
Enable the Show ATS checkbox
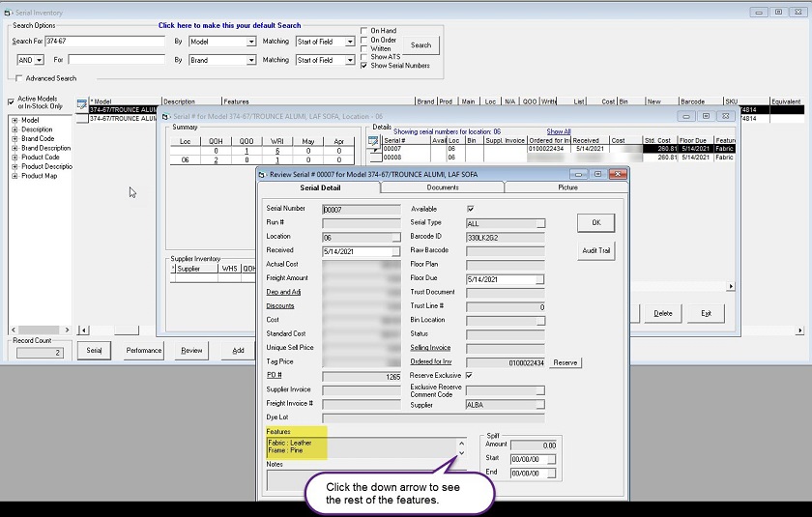pyautogui.click(x=364, y=57)
